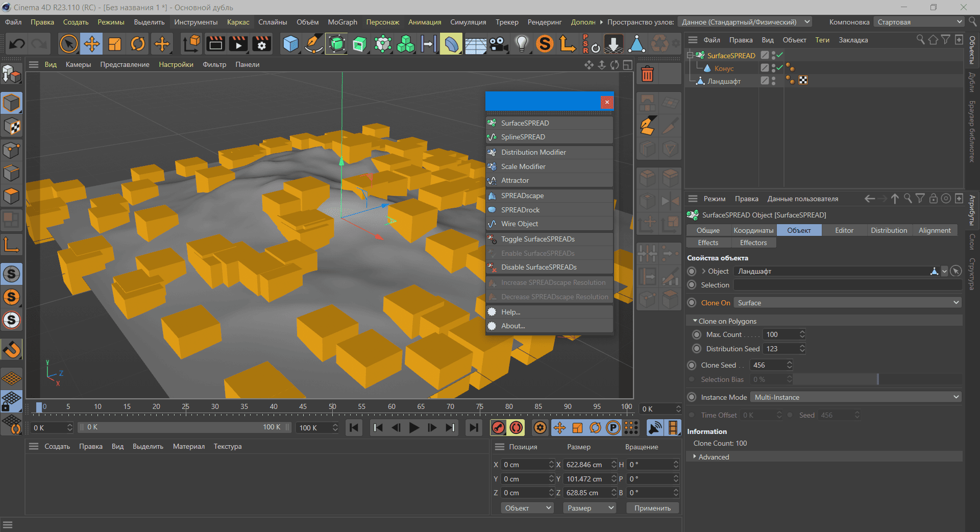Select the Live Selection tool

point(69,44)
